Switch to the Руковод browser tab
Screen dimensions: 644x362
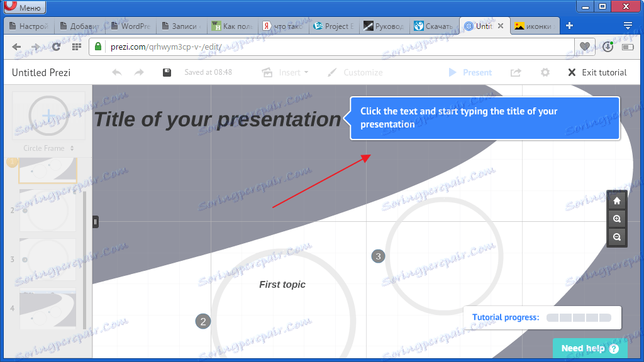click(x=384, y=26)
